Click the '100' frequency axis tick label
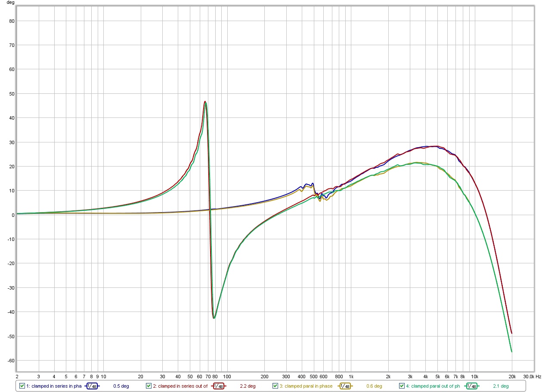Viewport: 542px width, 392px height. (227, 376)
